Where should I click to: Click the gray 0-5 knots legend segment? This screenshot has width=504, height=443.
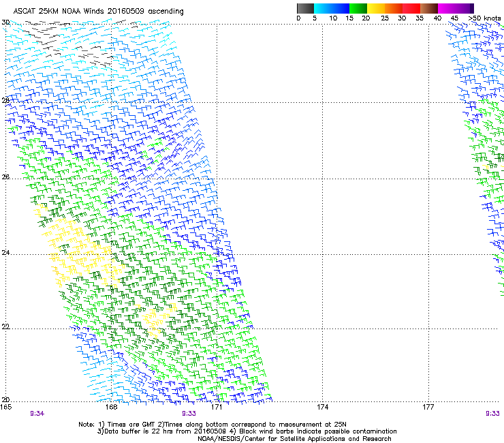[x=305, y=8]
